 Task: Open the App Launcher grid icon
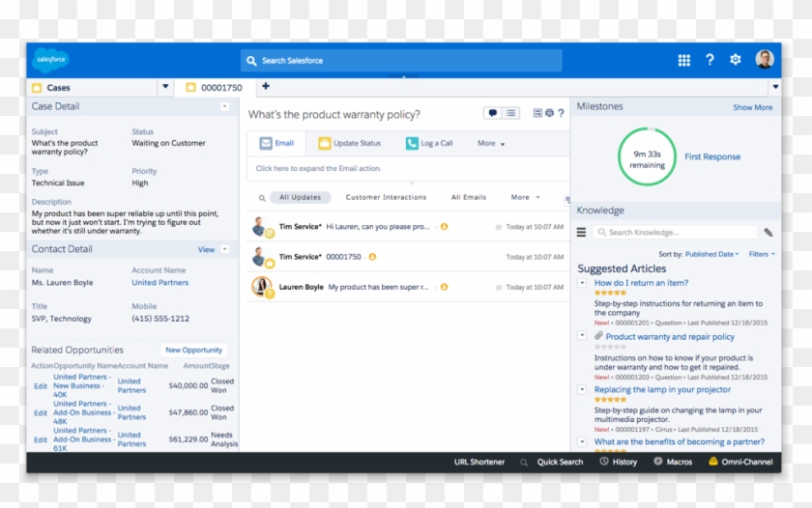[x=683, y=61]
